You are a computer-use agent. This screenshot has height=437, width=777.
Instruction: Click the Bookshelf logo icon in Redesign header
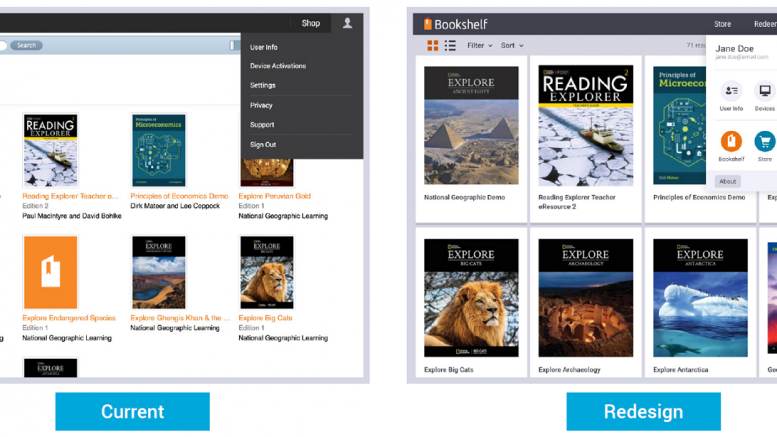(428, 24)
